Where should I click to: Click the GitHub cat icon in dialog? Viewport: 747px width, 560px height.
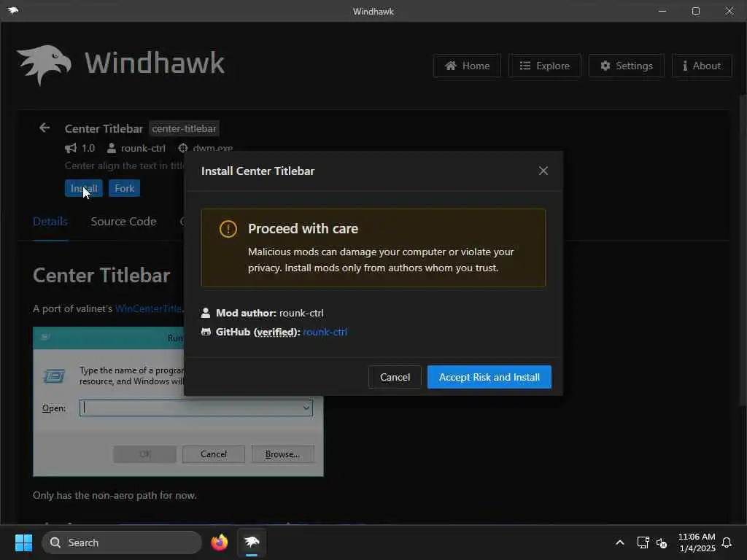coord(206,332)
